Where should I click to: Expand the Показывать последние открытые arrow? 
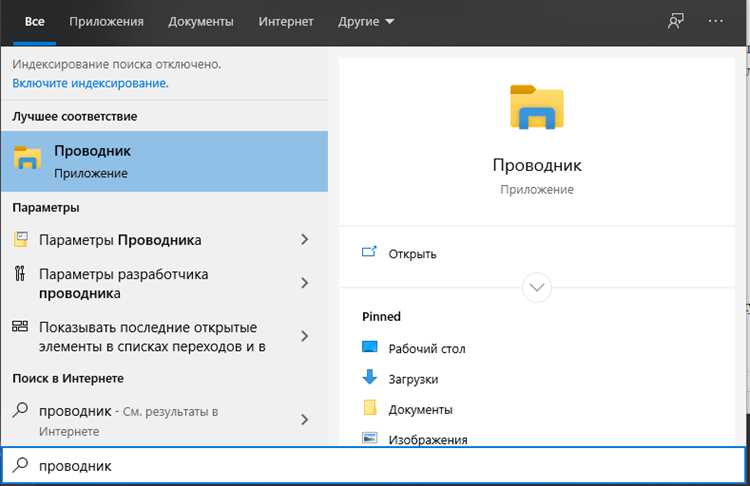point(304,336)
